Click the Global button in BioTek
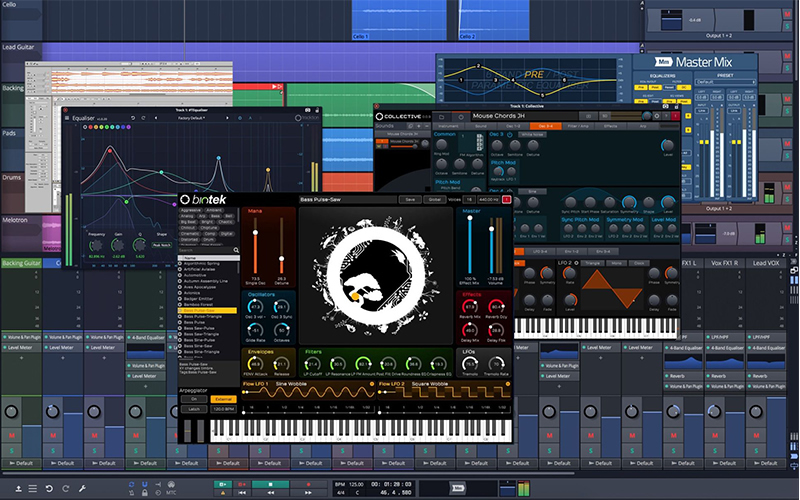 pyautogui.click(x=435, y=199)
